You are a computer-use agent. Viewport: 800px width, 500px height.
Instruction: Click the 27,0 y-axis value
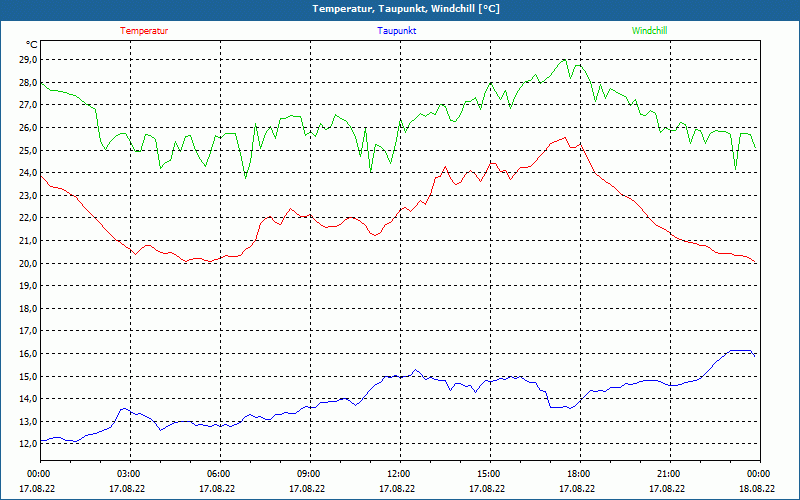click(29, 105)
